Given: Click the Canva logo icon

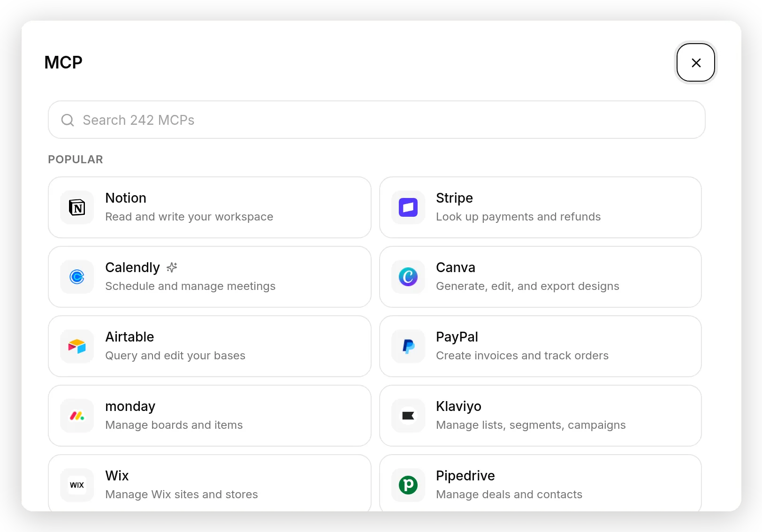Looking at the screenshot, I should pos(408,277).
